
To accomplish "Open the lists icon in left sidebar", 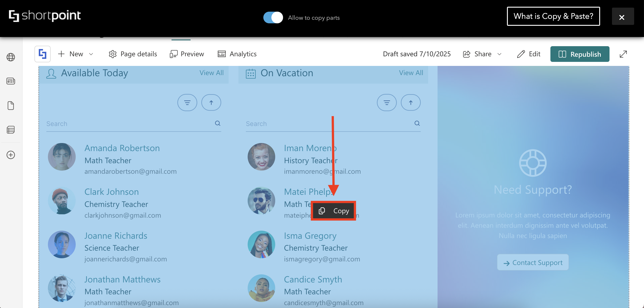I will pyautogui.click(x=11, y=130).
